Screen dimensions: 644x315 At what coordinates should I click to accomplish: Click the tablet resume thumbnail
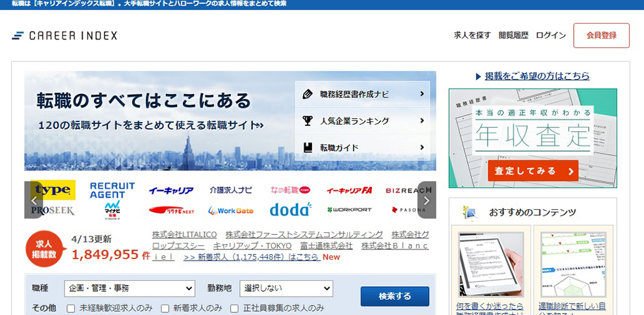pyautogui.click(x=491, y=264)
